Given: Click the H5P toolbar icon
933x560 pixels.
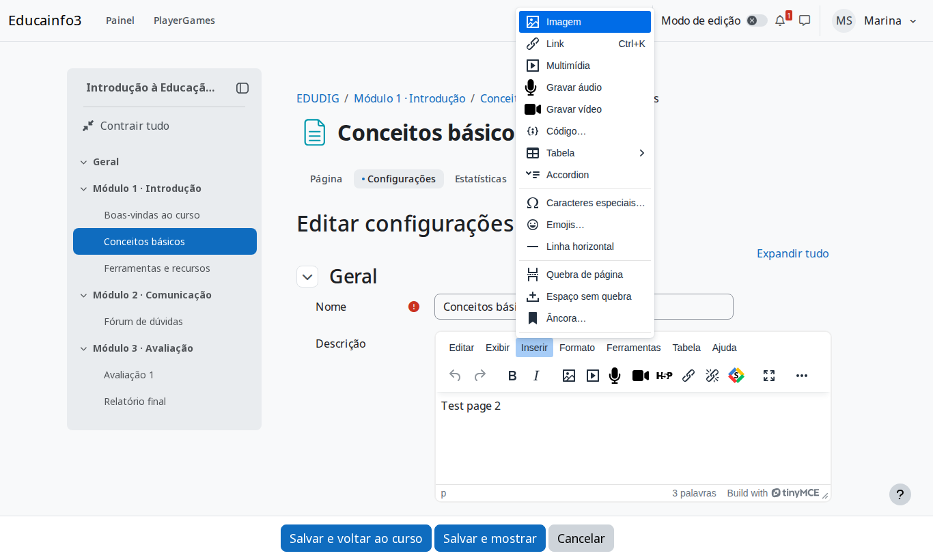Looking at the screenshot, I should pyautogui.click(x=665, y=376).
